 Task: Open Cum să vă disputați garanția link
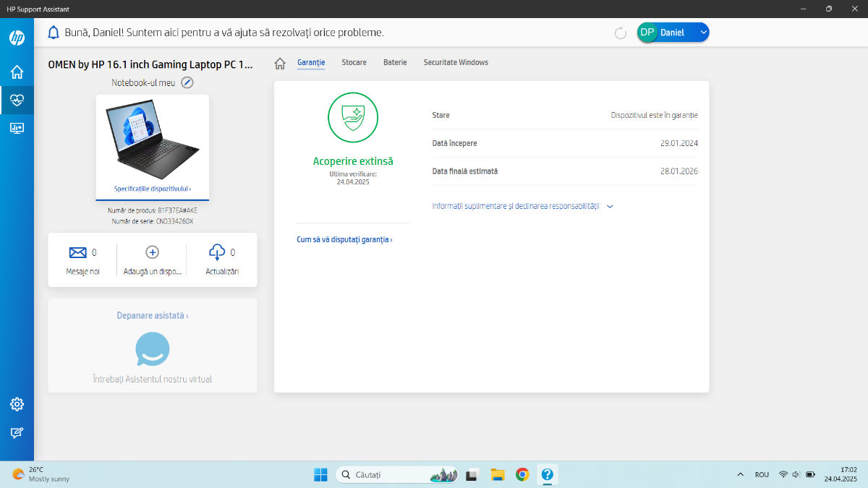click(344, 239)
